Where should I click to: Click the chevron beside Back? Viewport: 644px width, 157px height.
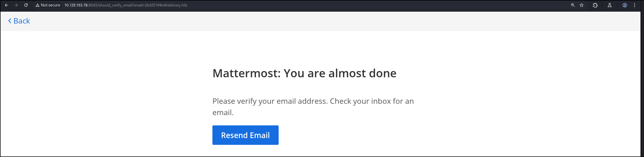(x=10, y=21)
